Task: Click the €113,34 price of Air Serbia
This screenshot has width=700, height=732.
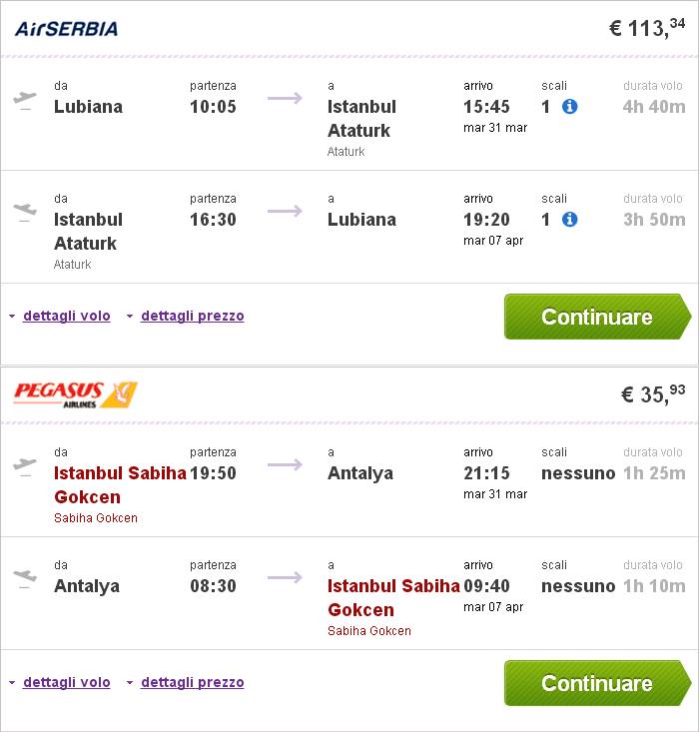Action: [647, 27]
